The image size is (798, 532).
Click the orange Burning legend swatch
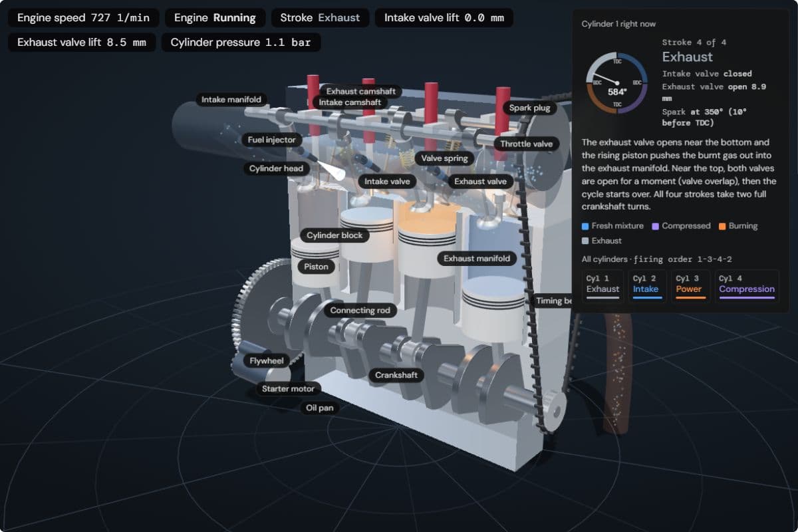[x=722, y=226]
